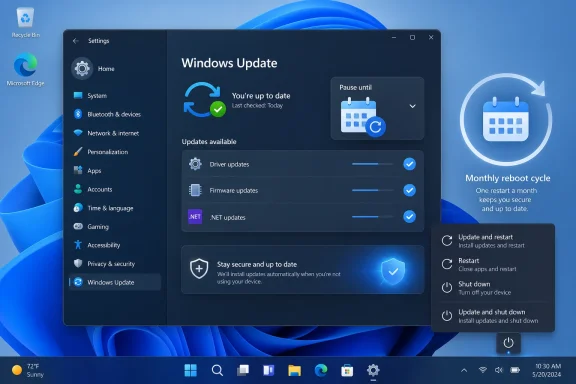
Task: Click the Accounts person icon
Action: pyautogui.click(x=78, y=189)
